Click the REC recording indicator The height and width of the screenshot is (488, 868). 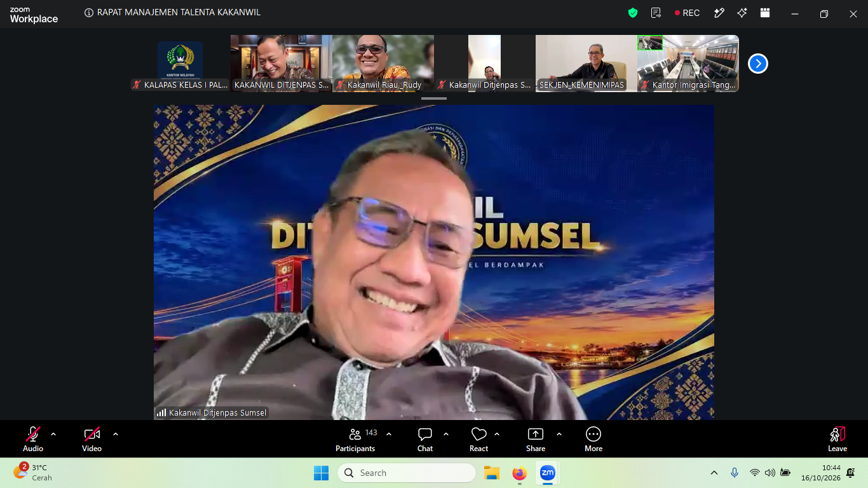688,13
